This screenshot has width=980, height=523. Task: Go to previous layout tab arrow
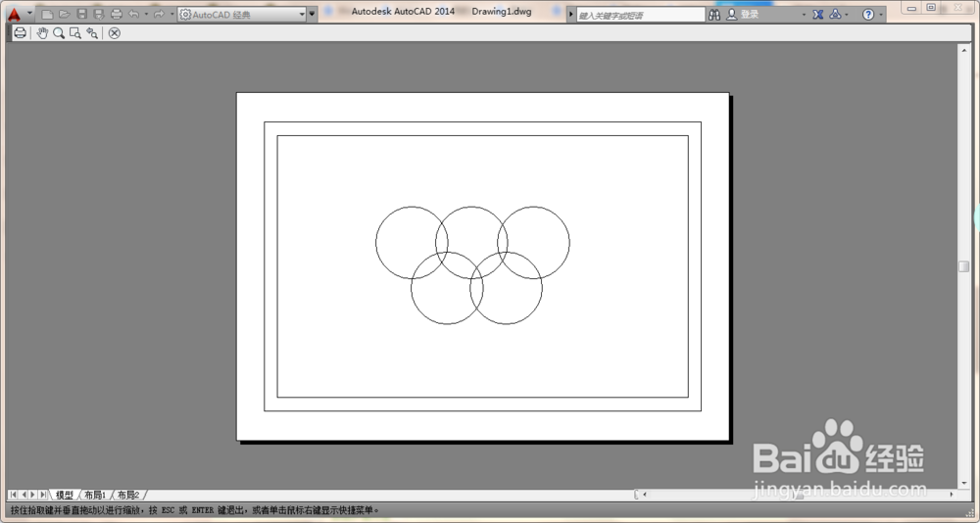click(24, 495)
